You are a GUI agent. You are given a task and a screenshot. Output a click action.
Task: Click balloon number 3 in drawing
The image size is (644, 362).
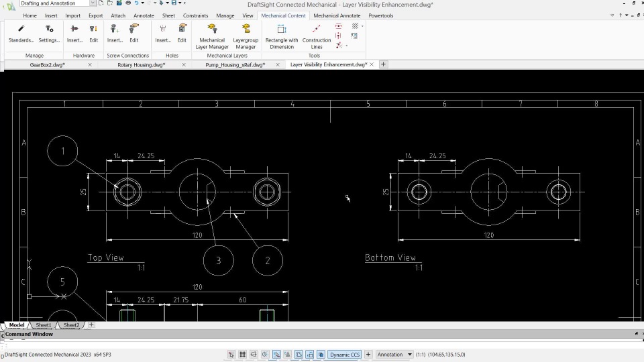(x=219, y=260)
